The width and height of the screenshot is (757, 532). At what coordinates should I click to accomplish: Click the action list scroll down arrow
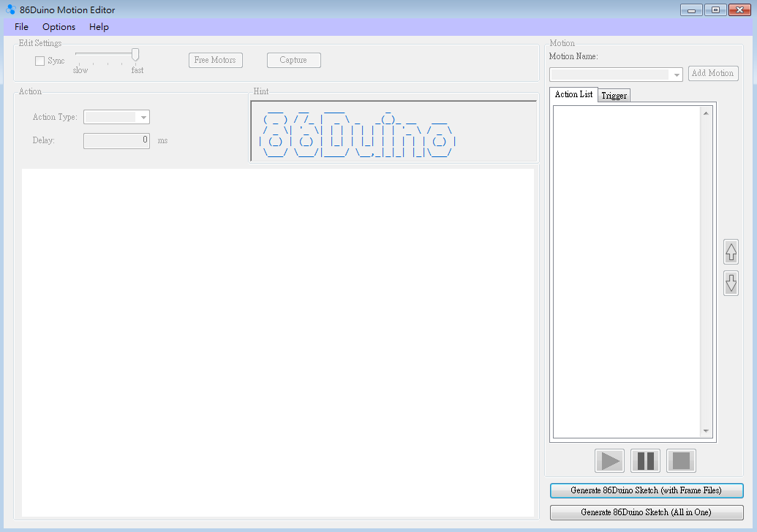[x=706, y=430]
